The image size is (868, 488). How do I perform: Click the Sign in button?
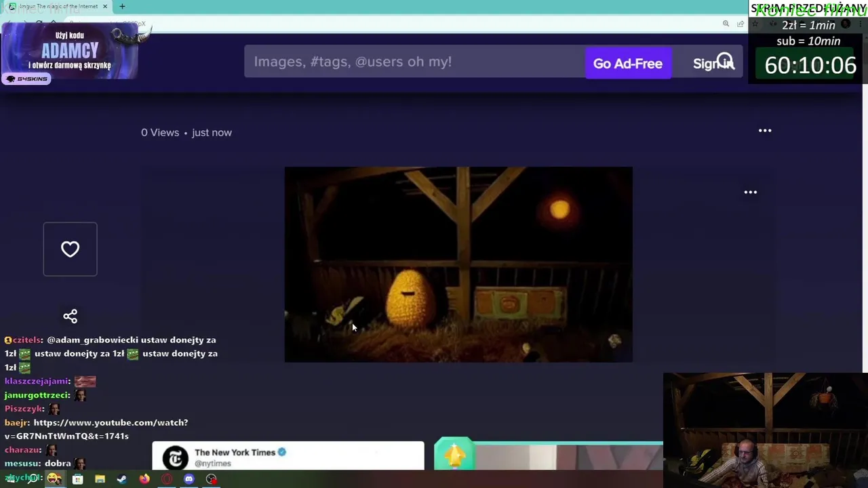tap(713, 63)
